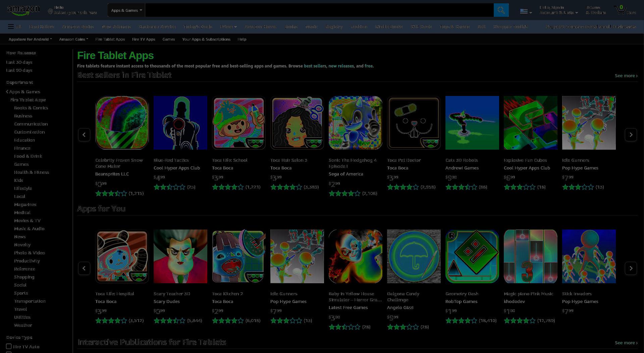Open Baby in Yellow House Simulator icon
This screenshot has width=644, height=353.
tap(356, 256)
